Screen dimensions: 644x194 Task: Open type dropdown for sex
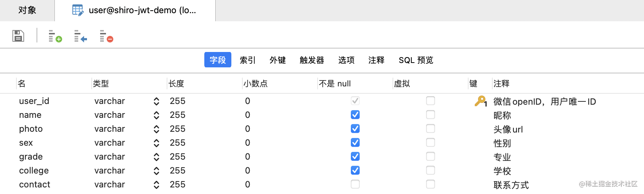[156, 143]
